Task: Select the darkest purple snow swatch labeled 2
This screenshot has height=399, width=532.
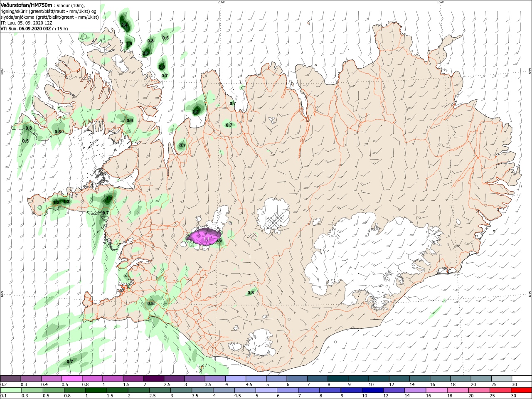Action: point(153,379)
